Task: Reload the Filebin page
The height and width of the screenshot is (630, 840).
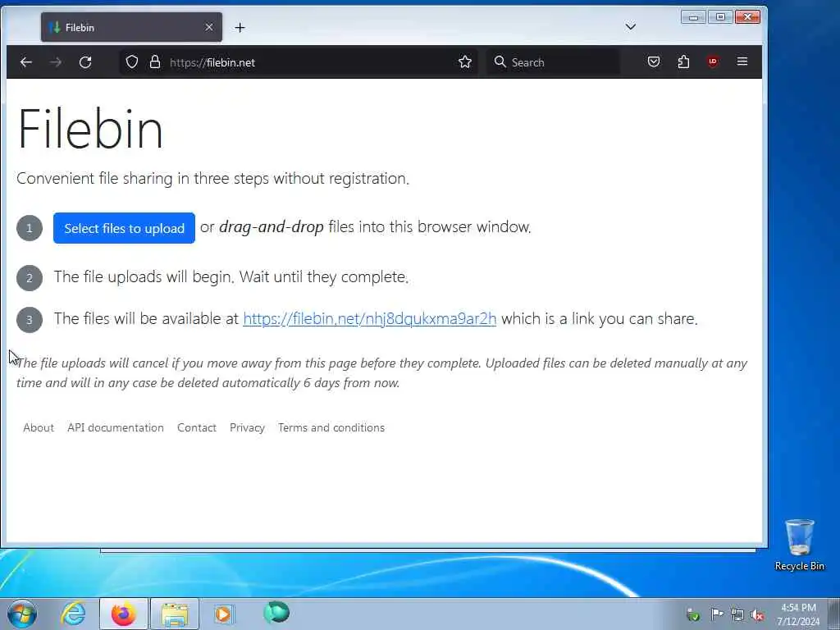Action: point(85,62)
